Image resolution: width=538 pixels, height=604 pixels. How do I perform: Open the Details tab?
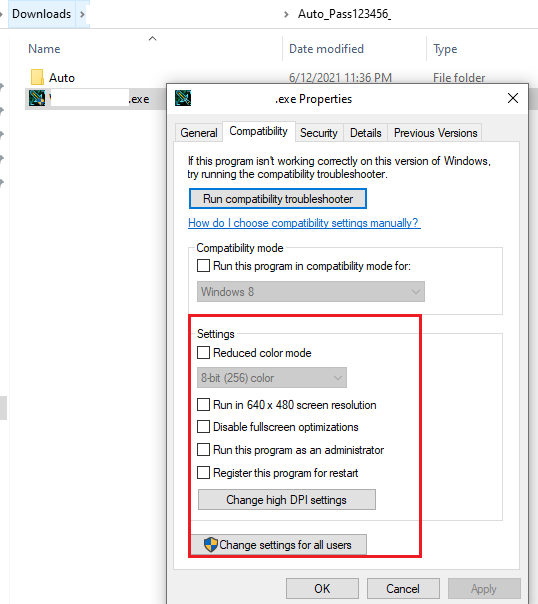[x=365, y=133]
